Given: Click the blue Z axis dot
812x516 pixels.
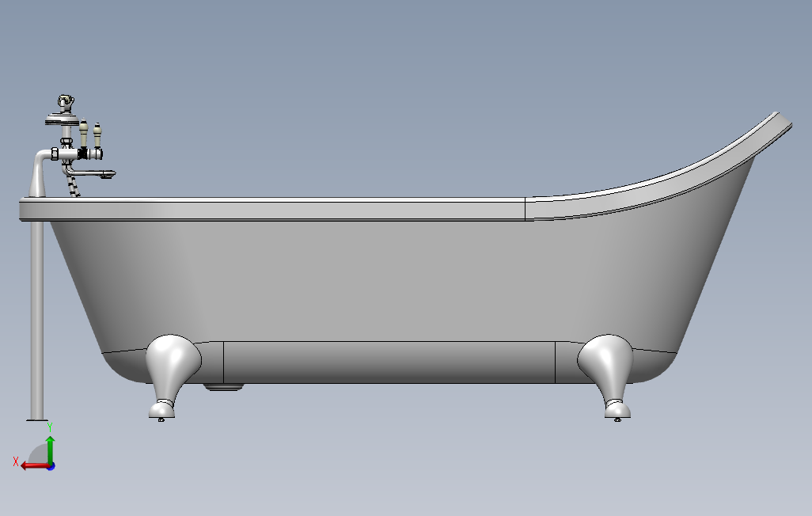Looking at the screenshot, I should pyautogui.click(x=51, y=466).
